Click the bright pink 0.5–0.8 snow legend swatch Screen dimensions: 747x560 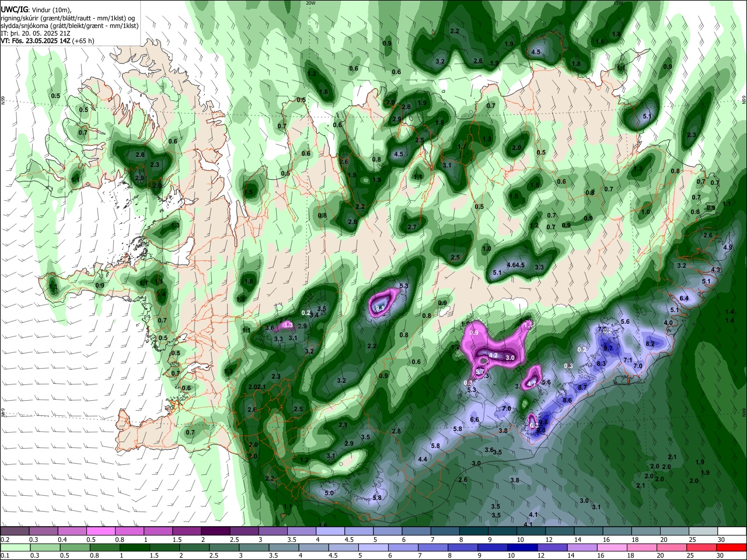click(x=100, y=531)
